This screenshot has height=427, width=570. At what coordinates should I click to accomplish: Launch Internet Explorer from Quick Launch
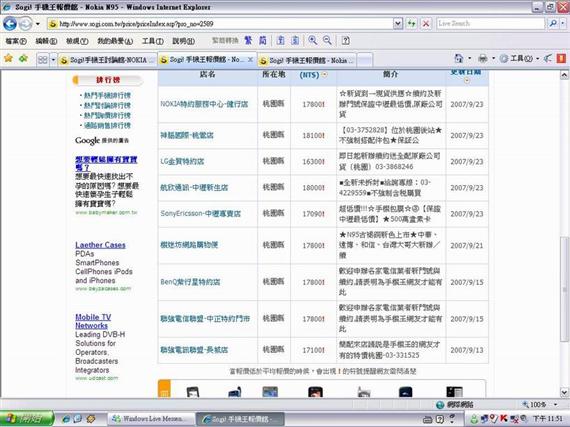click(x=66, y=419)
